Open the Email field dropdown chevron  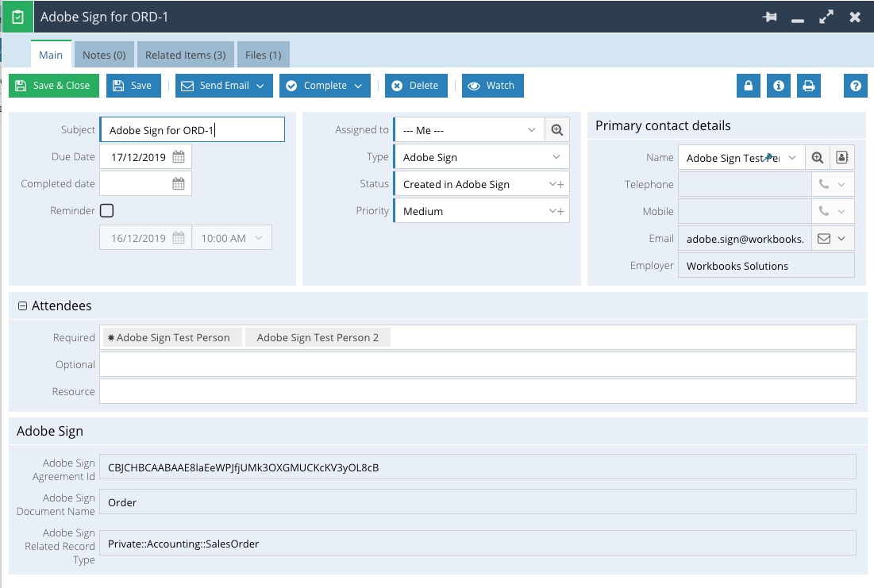[x=841, y=239]
